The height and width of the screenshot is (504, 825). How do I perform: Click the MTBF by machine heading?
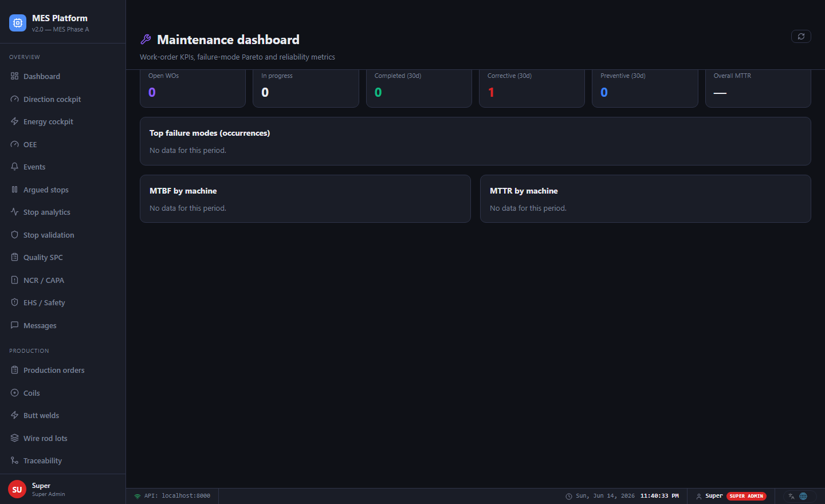click(183, 191)
